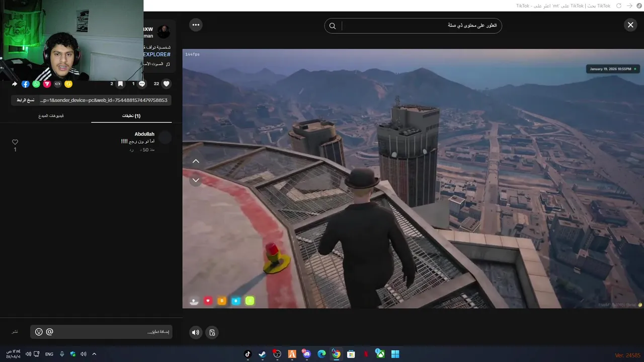
Task: Open Microsoft Store from taskbar
Action: pyautogui.click(x=351, y=354)
